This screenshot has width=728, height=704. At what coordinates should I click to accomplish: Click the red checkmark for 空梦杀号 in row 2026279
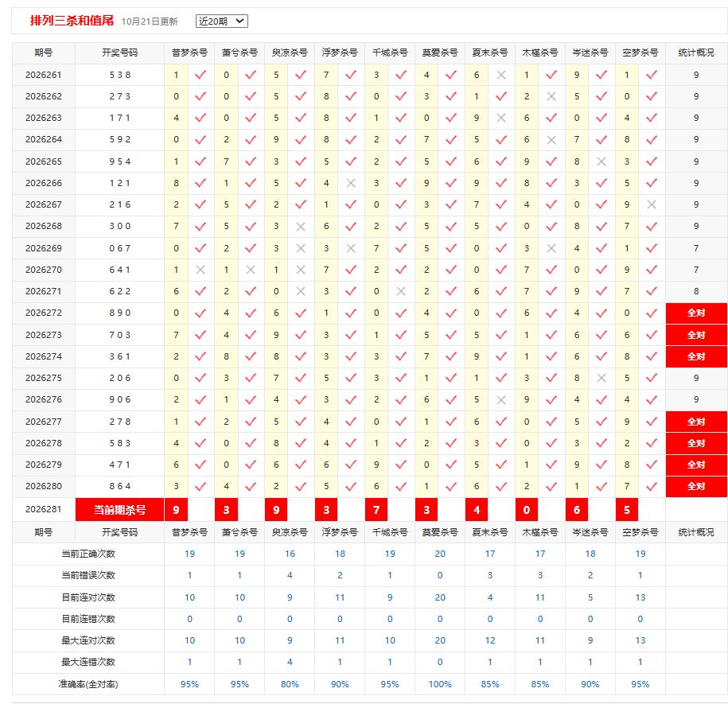click(652, 465)
